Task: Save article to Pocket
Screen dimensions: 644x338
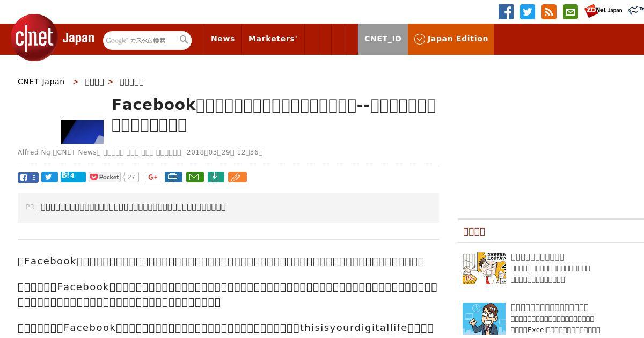Action: point(105,177)
